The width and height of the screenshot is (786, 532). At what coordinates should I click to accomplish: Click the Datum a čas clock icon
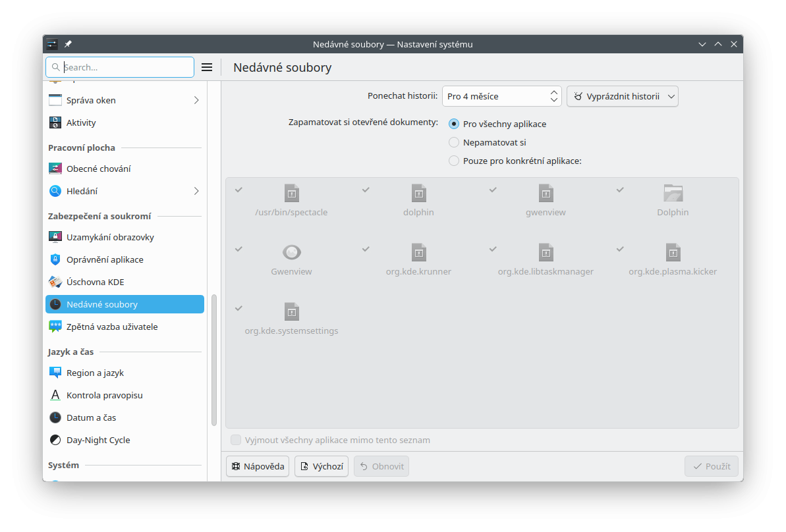click(55, 417)
